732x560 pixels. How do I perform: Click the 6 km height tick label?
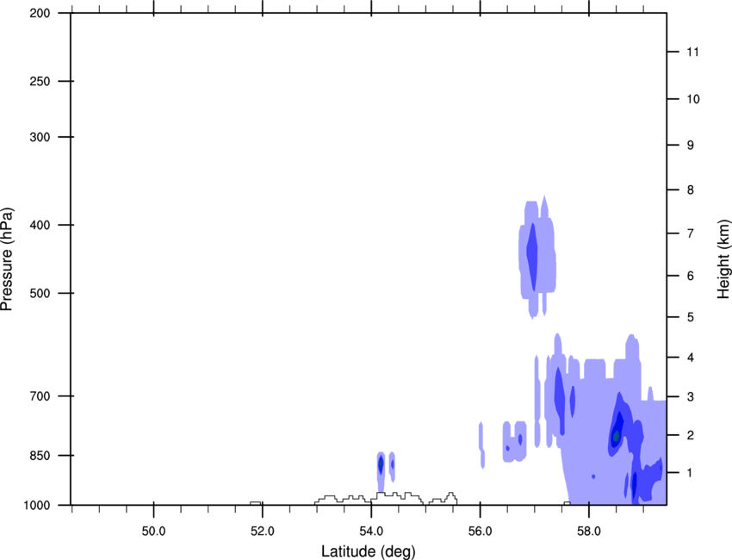coord(691,276)
